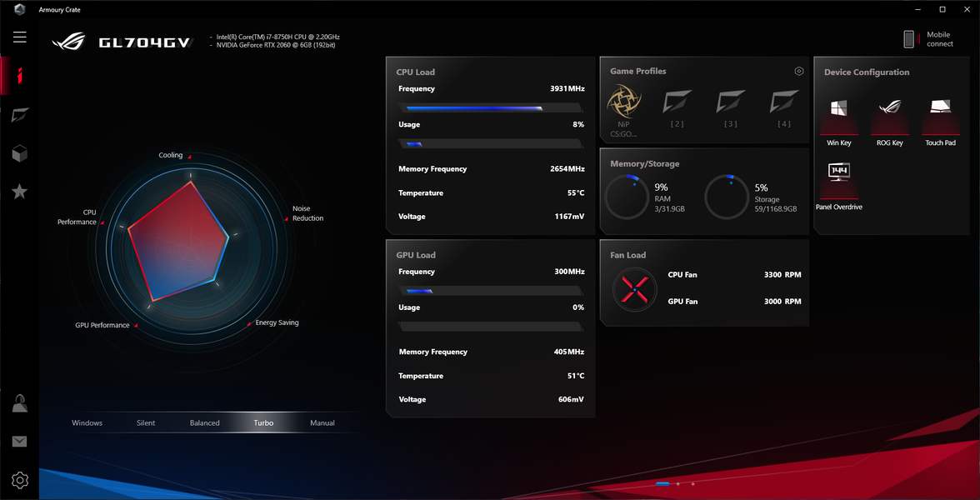Open the mail news sidebar icon
The height and width of the screenshot is (500, 980).
[20, 442]
